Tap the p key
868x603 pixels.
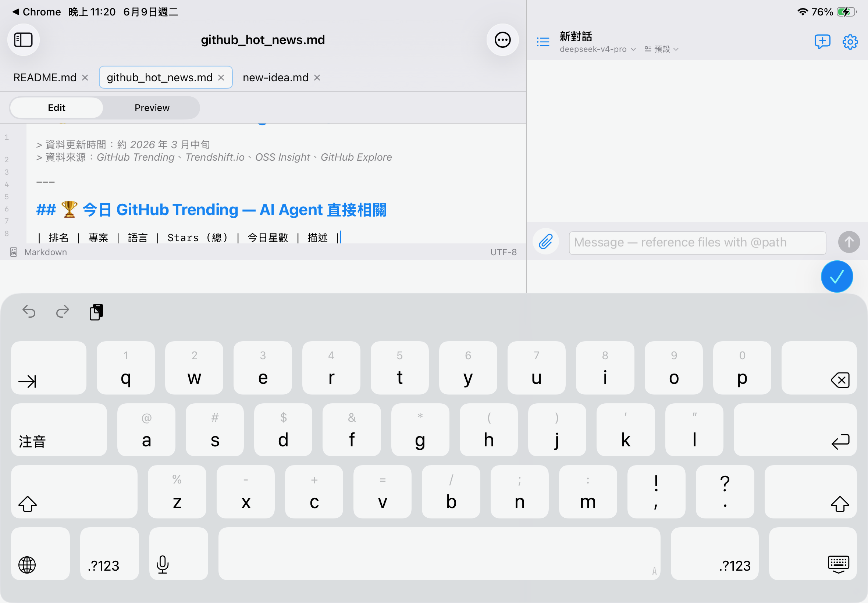click(x=742, y=368)
